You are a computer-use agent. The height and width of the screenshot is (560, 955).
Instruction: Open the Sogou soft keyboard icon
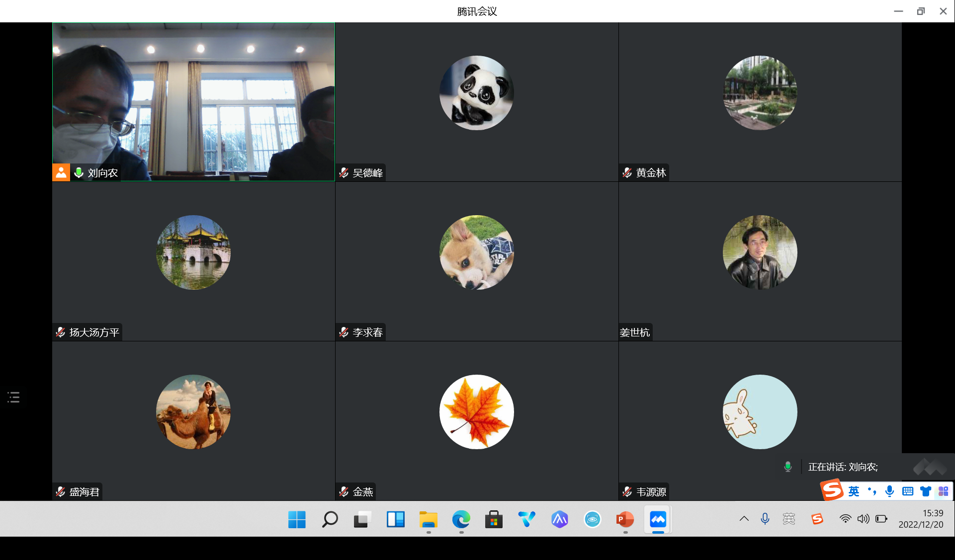(907, 491)
